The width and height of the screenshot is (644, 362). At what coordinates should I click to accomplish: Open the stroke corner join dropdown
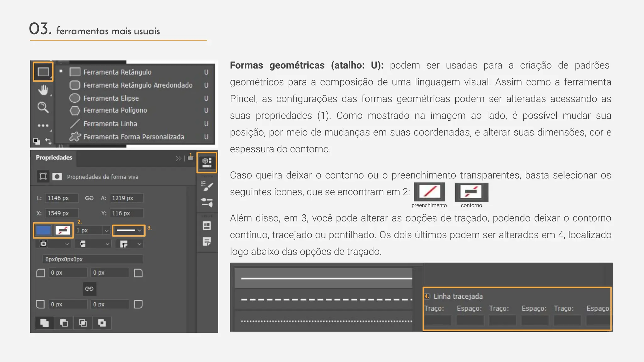(129, 244)
